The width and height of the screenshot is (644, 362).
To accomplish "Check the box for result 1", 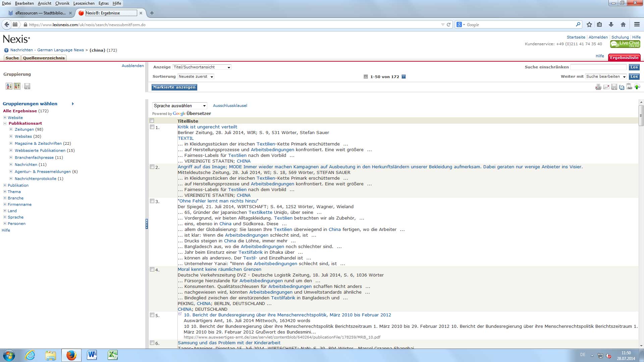I will [152, 127].
